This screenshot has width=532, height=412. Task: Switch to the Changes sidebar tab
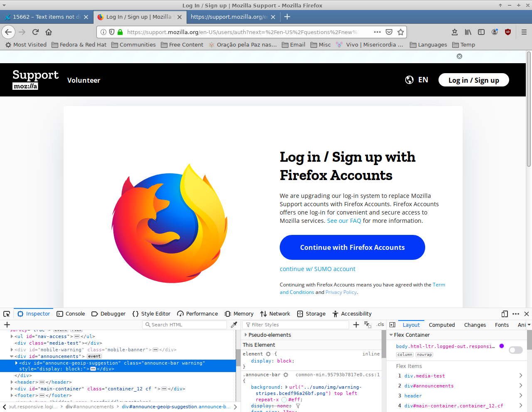(475, 325)
